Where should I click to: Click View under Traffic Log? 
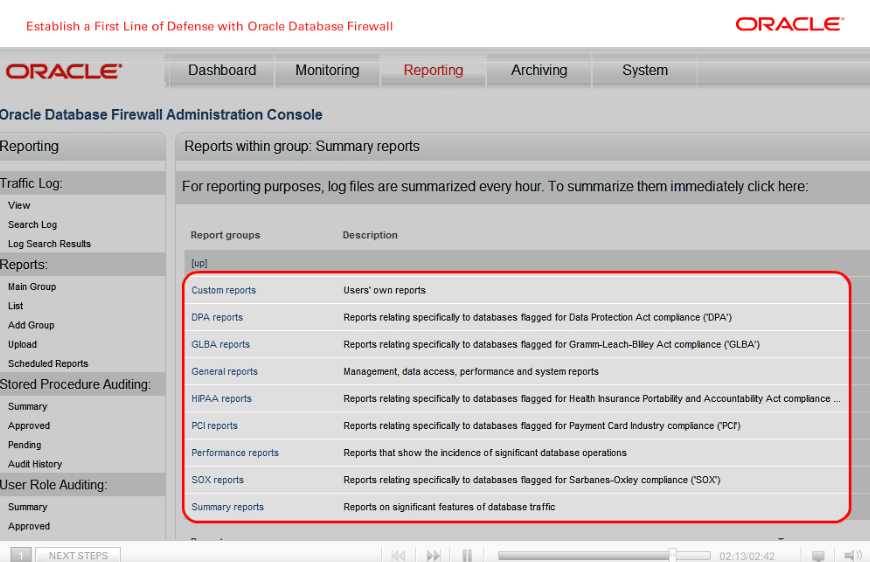pyautogui.click(x=19, y=205)
